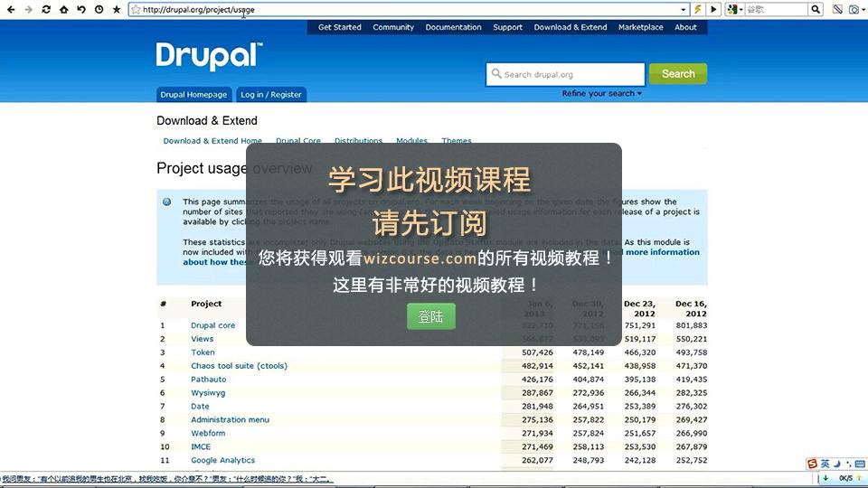This screenshot has height=488, width=868.
Task: Click the Drupal logo
Action: pyautogui.click(x=209, y=56)
